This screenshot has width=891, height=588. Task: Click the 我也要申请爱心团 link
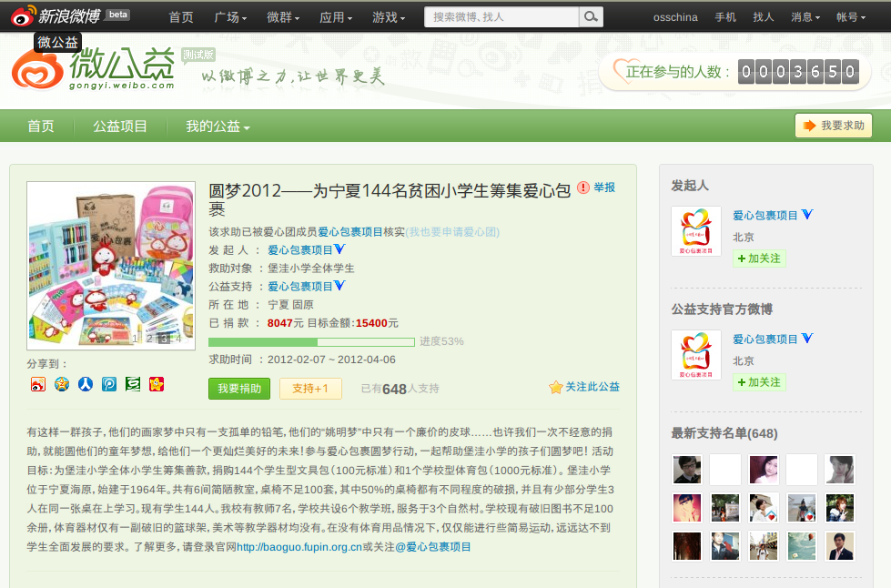click(x=452, y=232)
